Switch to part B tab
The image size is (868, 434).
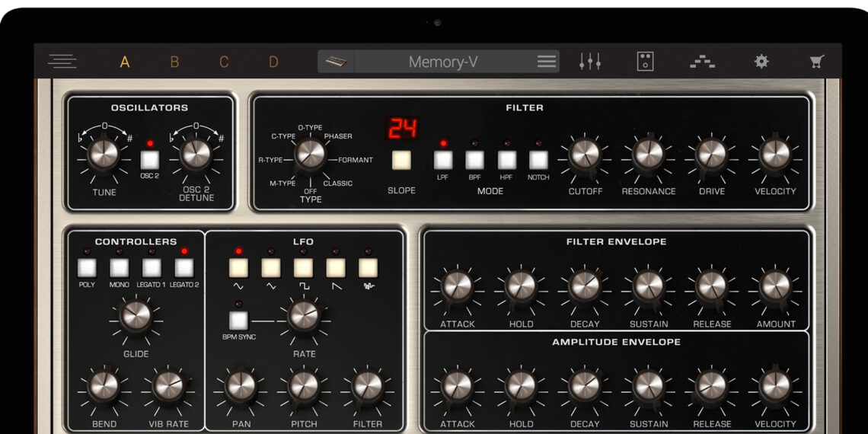coord(174,62)
